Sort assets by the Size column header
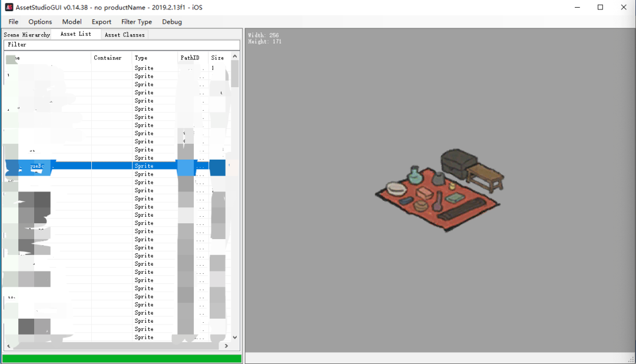Image resolution: width=636 pixels, height=364 pixels. tap(217, 58)
